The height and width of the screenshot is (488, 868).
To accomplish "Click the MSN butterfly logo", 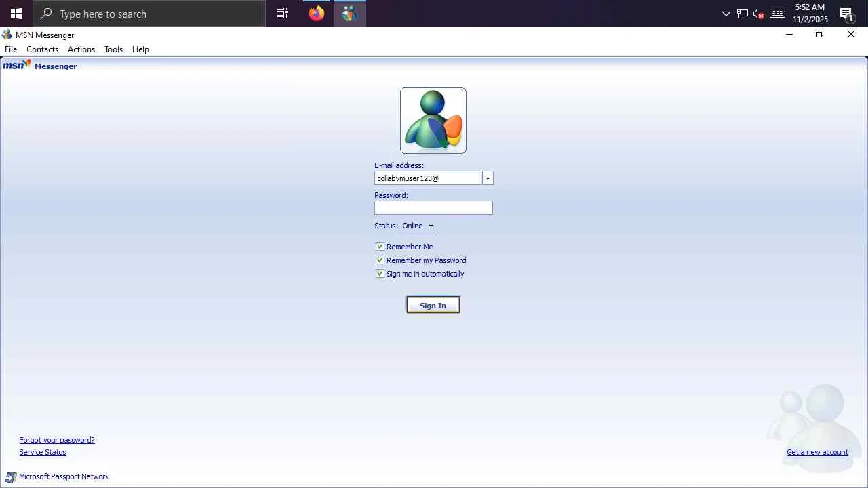I will pos(17,65).
